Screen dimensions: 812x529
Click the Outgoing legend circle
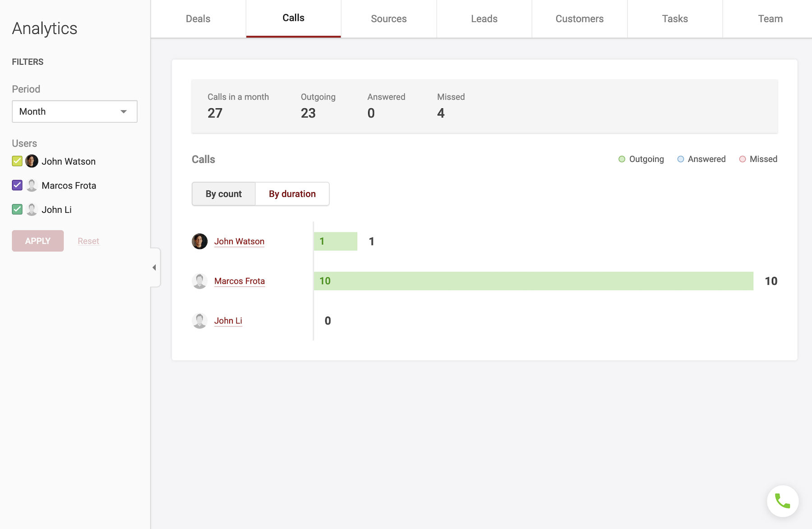pyautogui.click(x=622, y=159)
